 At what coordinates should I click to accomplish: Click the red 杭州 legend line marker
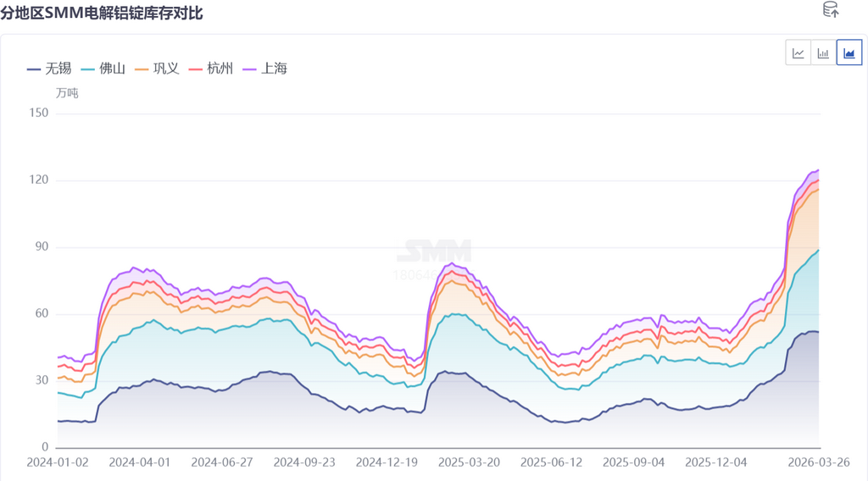(x=195, y=69)
